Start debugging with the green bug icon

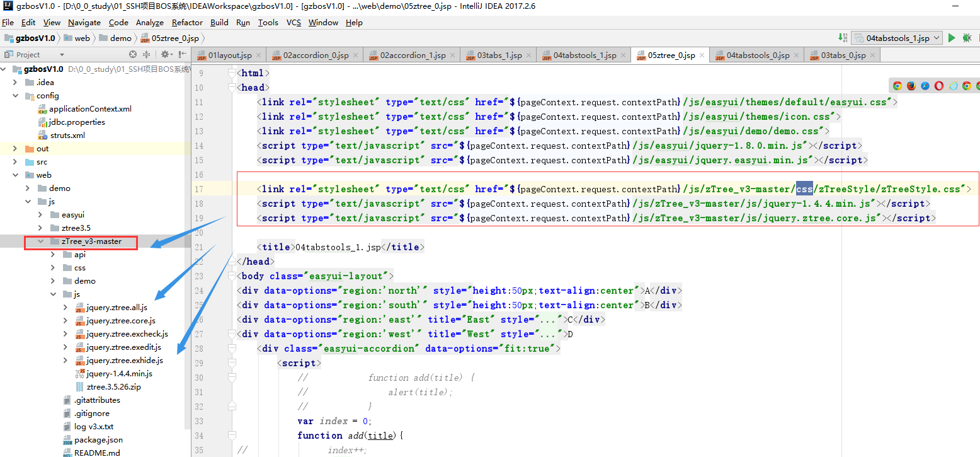[967, 38]
